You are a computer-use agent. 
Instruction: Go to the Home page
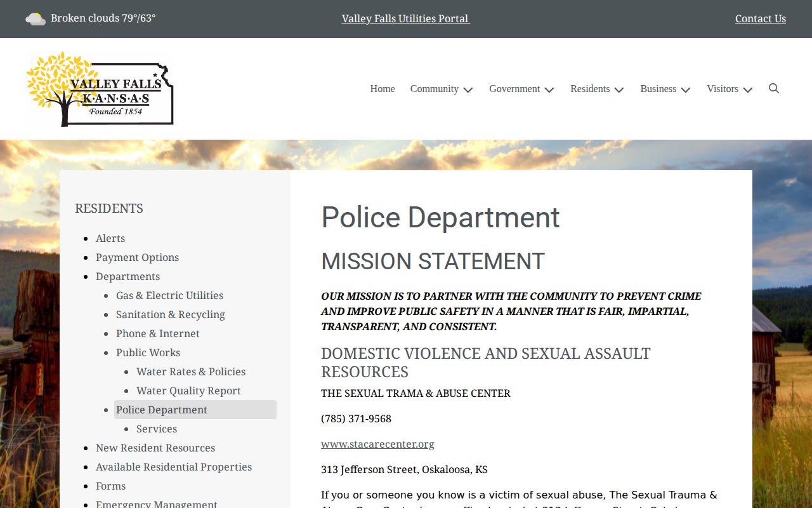point(383,89)
